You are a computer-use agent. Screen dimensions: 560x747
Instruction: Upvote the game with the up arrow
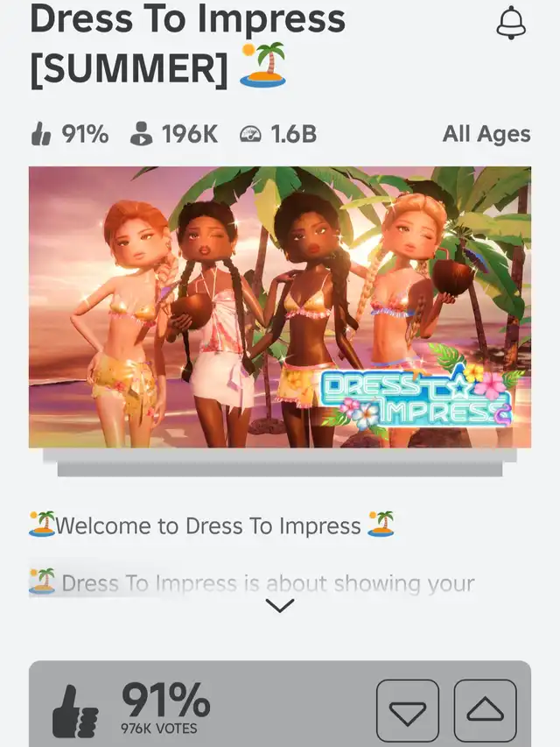click(x=486, y=711)
